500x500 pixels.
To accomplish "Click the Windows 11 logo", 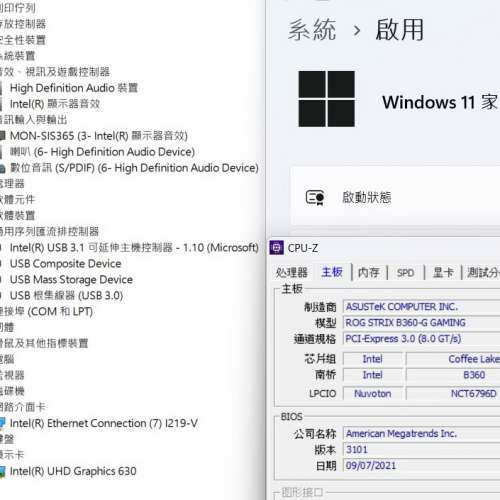I will [326, 99].
